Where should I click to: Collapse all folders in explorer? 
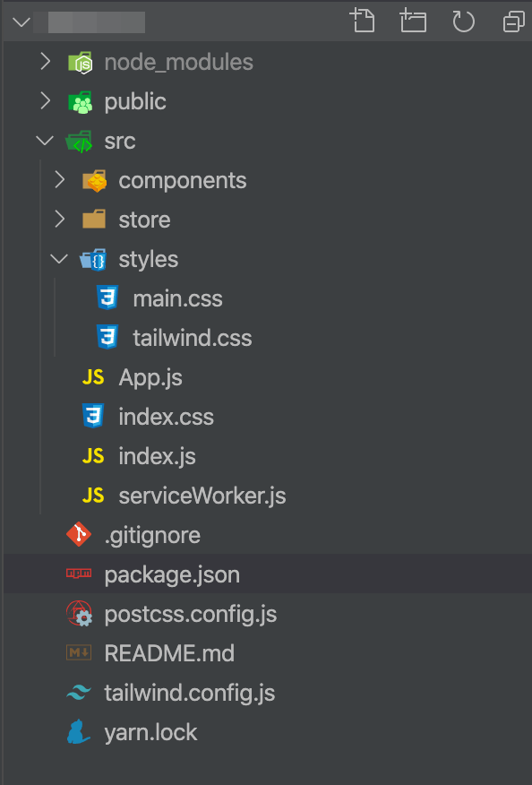click(x=514, y=22)
